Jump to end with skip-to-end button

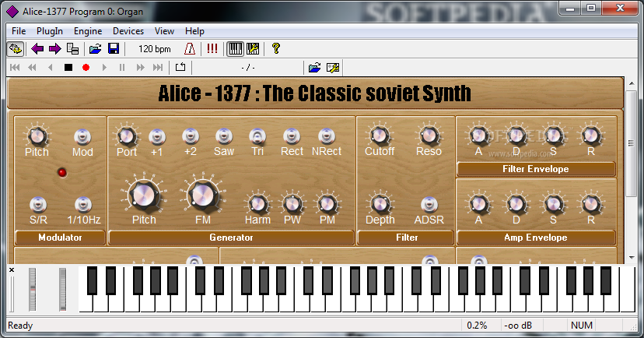[158, 68]
